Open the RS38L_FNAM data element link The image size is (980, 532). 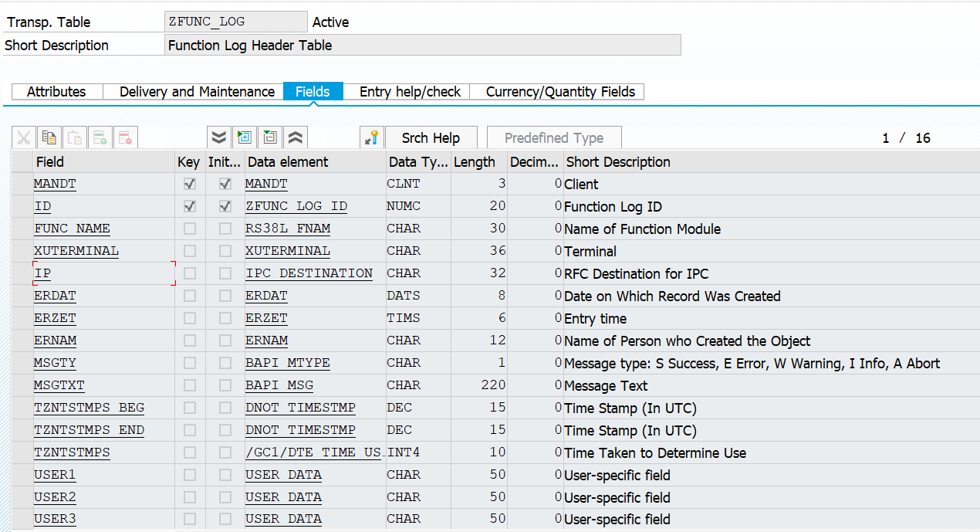[287, 229]
